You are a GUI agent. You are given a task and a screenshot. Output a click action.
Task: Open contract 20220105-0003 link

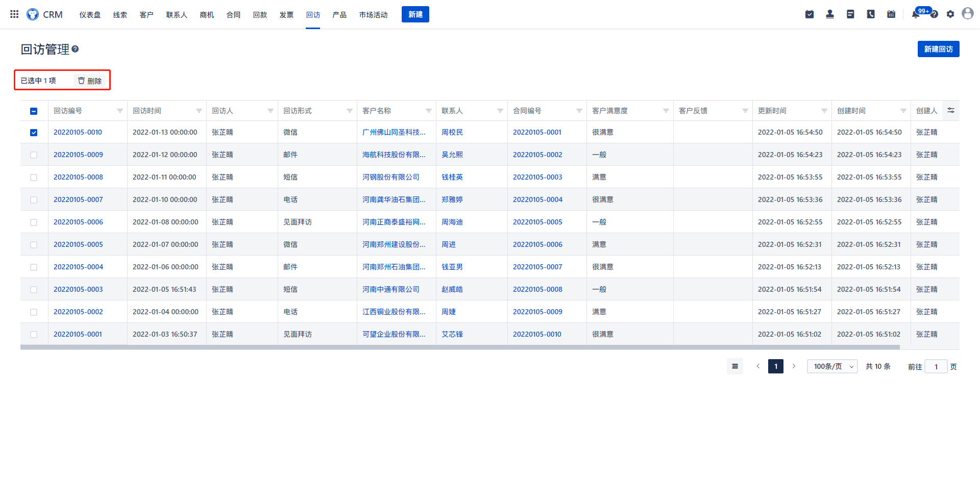pyautogui.click(x=537, y=177)
